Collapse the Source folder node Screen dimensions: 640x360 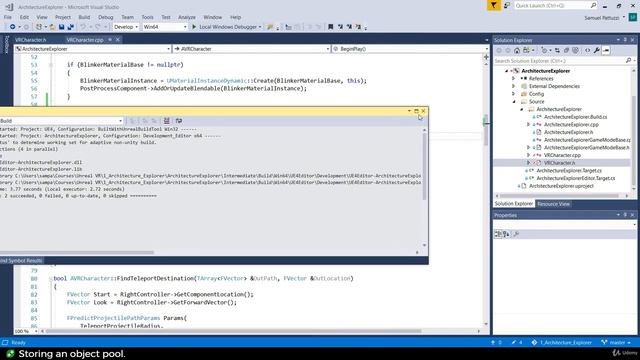coord(514,102)
